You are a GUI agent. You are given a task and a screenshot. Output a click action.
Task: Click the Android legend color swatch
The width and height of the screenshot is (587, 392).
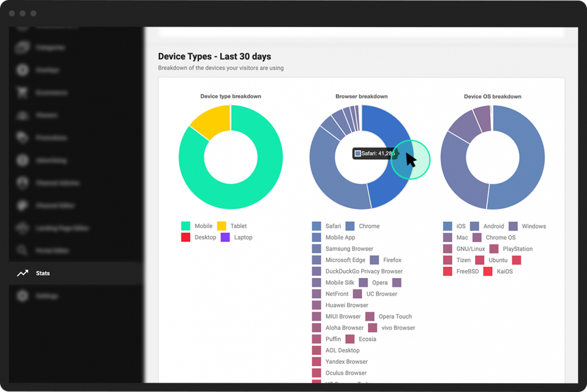click(x=475, y=226)
